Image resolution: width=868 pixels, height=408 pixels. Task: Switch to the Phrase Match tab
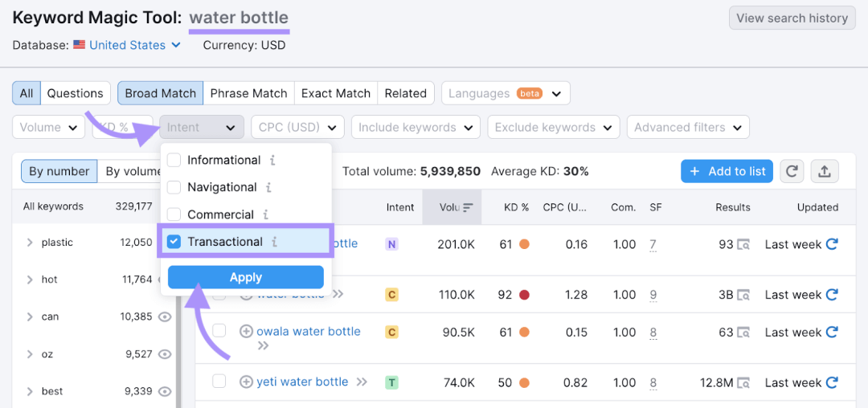click(x=248, y=93)
